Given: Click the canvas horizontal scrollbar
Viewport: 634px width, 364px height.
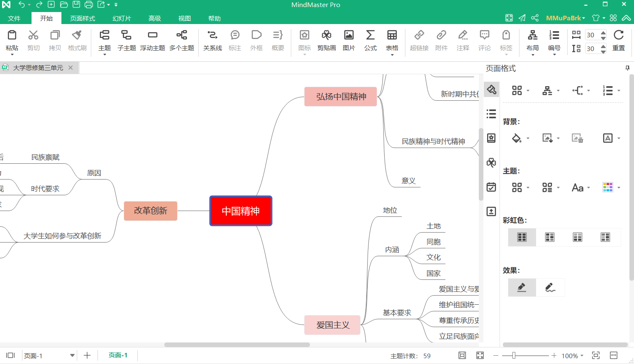Looking at the screenshot, I should pos(237,345).
